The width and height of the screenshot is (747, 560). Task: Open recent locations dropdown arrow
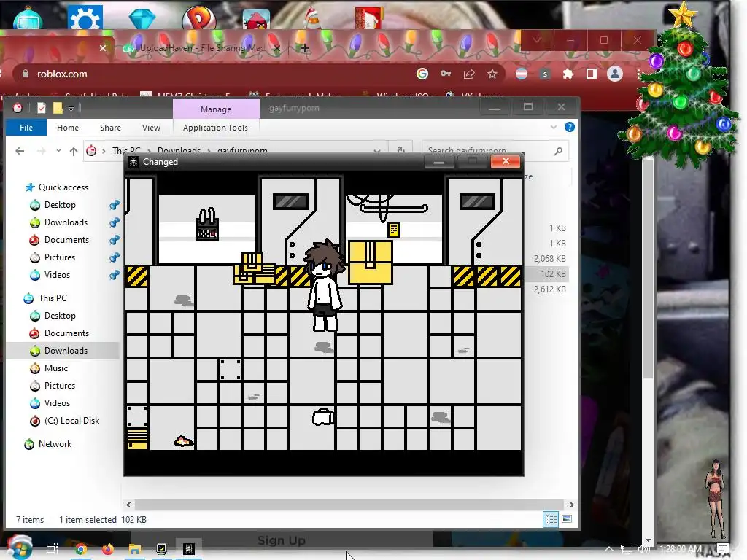(58, 150)
